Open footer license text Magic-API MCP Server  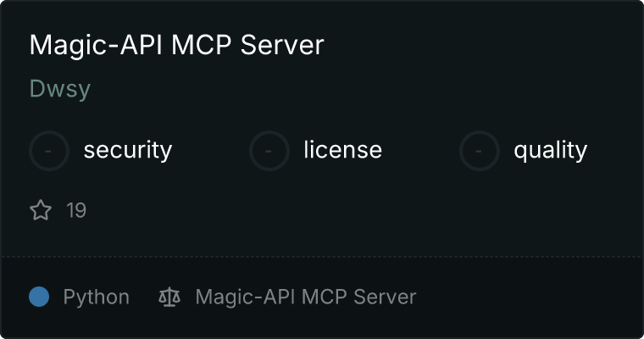[306, 297]
